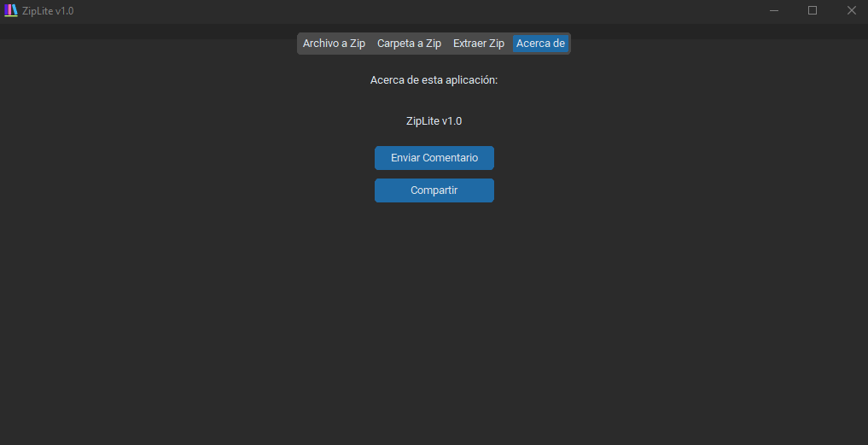Viewport: 868px width, 445px height.
Task: Click the 'ZipLite v1.0' version label in the page
Action: (434, 120)
